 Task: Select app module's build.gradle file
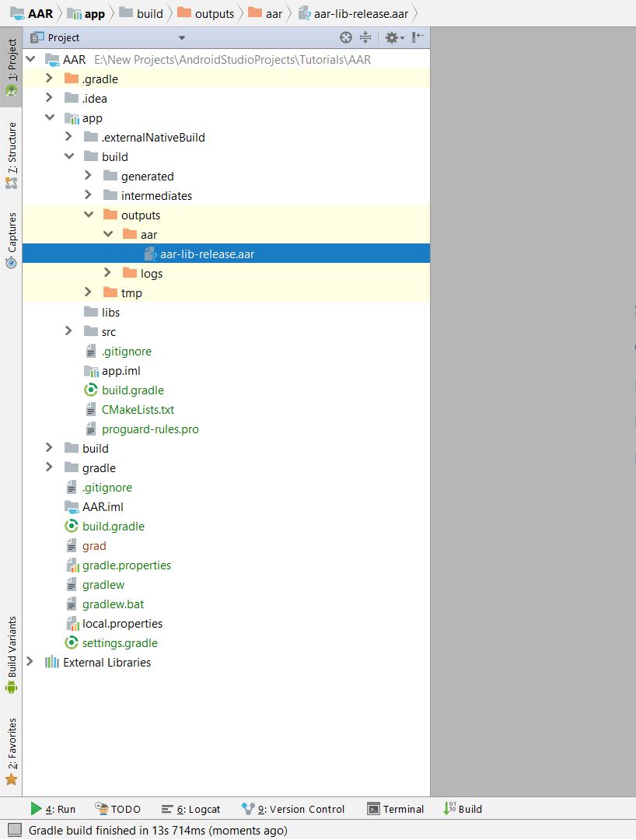tap(226, 390)
